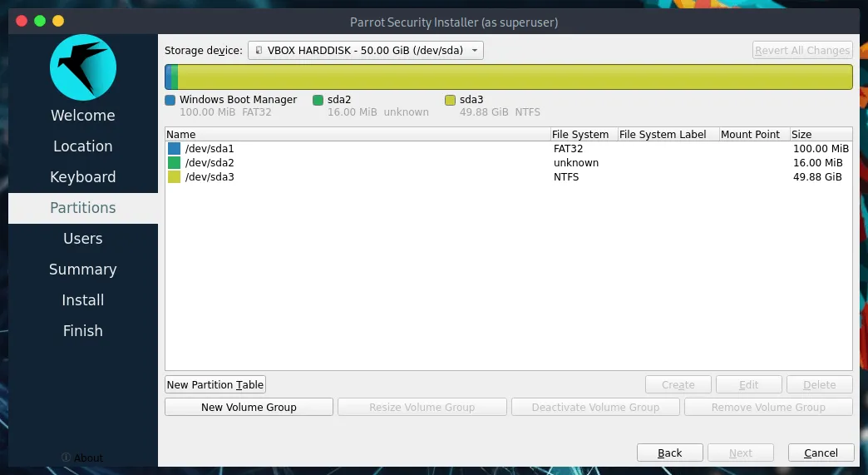Select the /dev/sda3 partition row
This screenshot has height=475, width=868.
click(508, 176)
